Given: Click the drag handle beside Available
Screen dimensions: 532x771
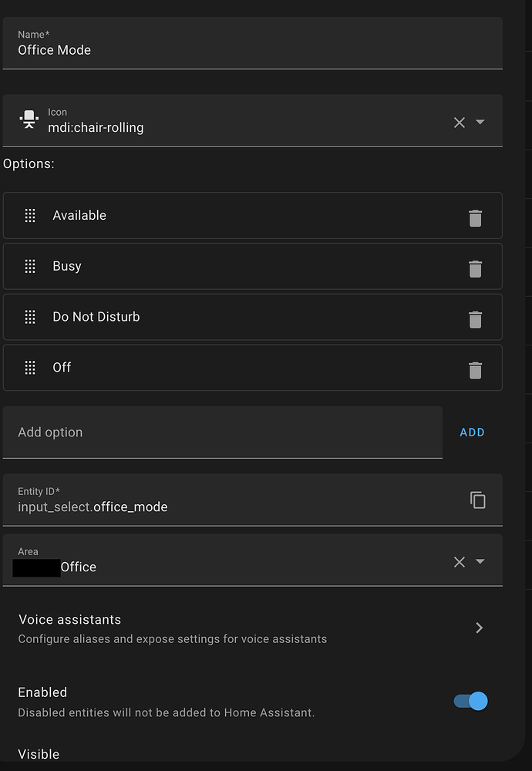Looking at the screenshot, I should coord(29,216).
